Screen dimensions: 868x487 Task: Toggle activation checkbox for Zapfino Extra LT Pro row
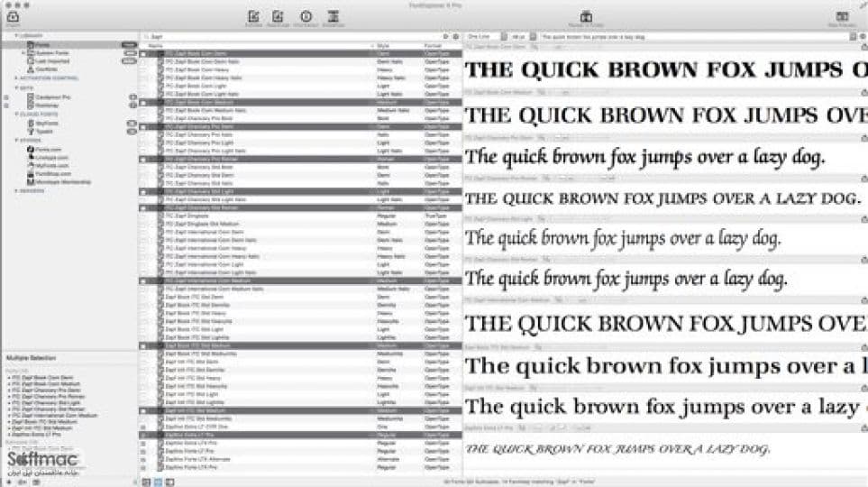coord(143,435)
